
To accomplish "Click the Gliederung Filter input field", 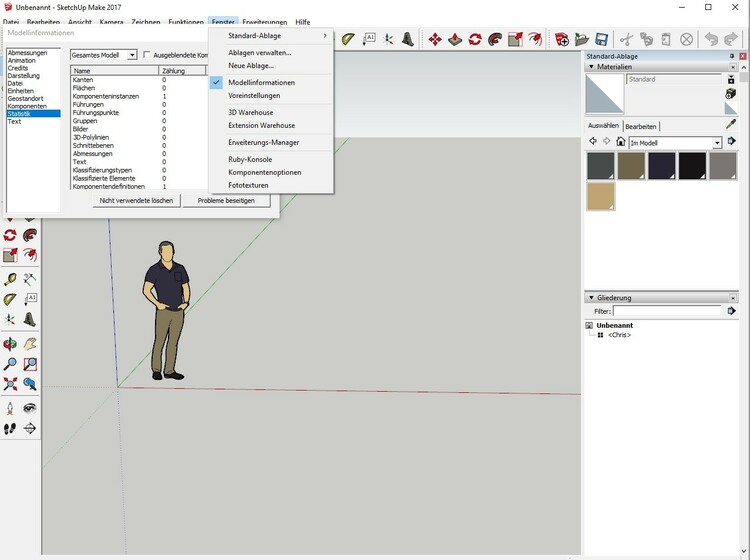I will (667, 311).
